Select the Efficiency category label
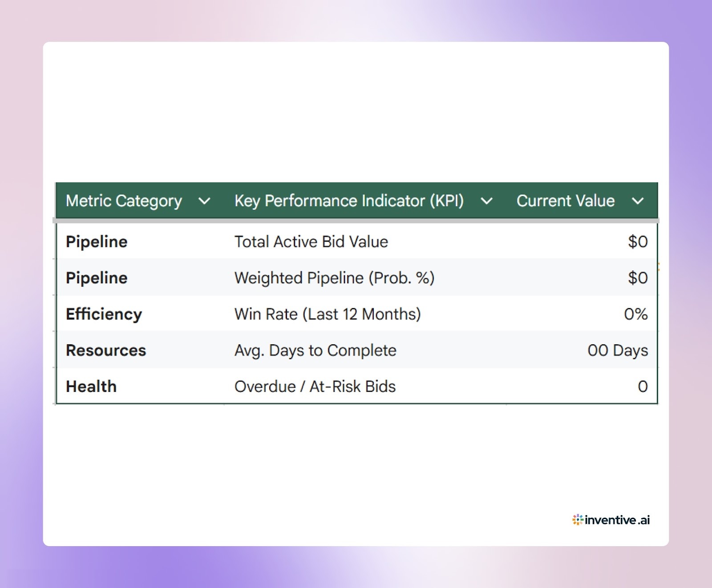 (x=103, y=314)
